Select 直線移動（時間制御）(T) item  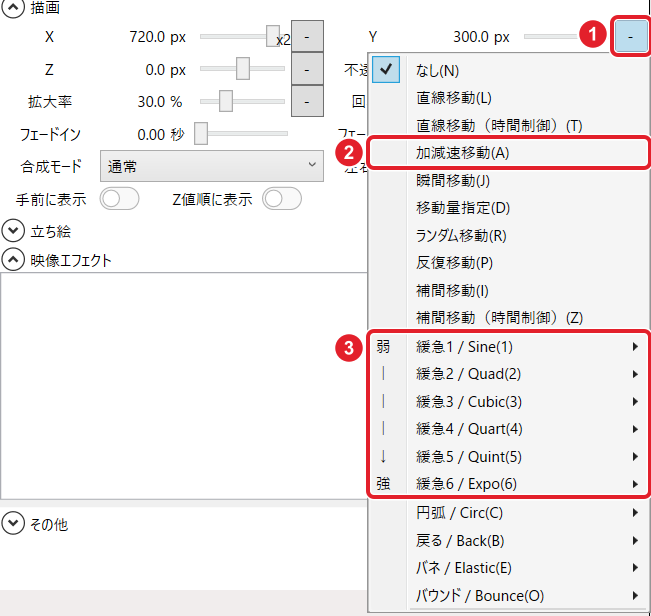[509, 125]
